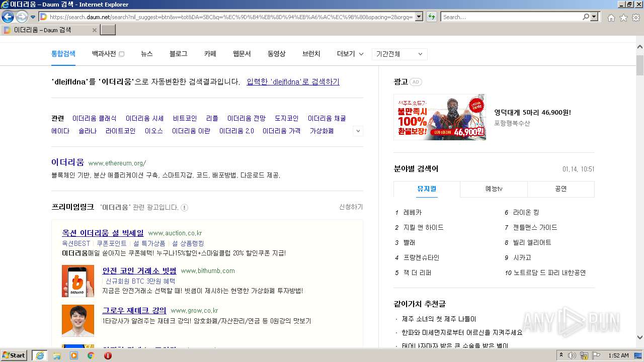
Task: Select the 통합검색 tab
Action: point(63,54)
